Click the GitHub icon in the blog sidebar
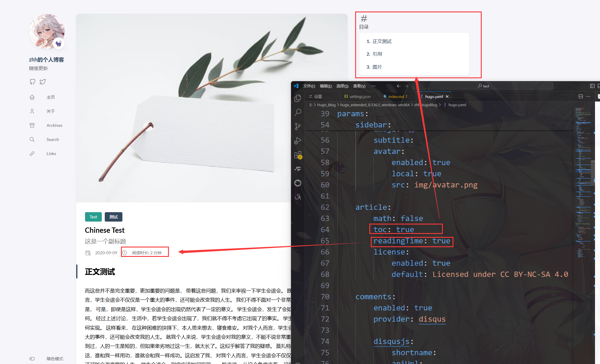The image size is (600, 364). click(x=32, y=82)
